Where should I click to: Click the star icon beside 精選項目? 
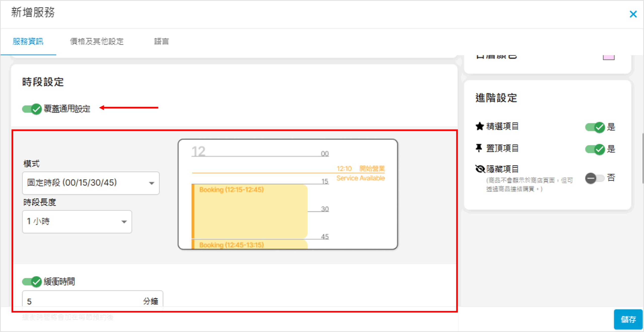click(479, 126)
